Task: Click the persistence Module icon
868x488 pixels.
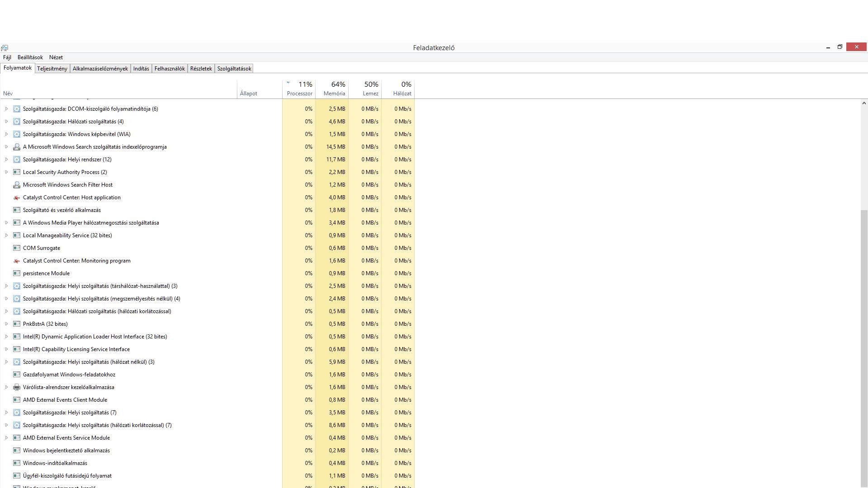Action: (17, 273)
